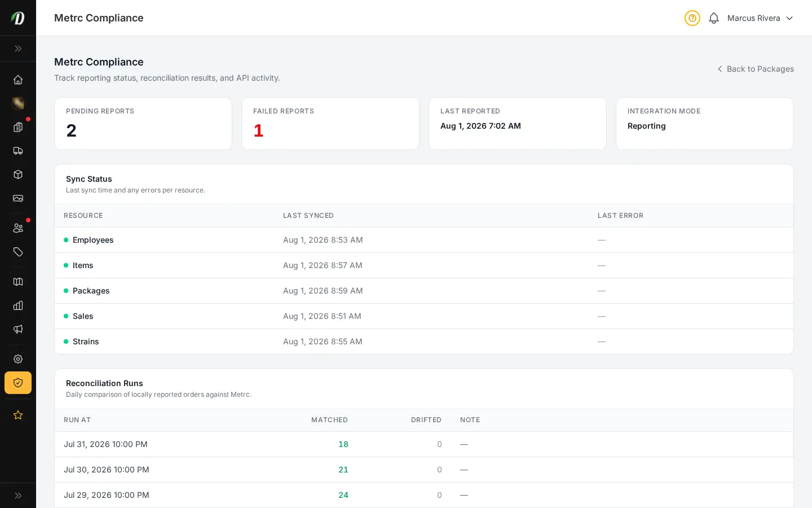Click the Failed Reports card

coord(330,124)
